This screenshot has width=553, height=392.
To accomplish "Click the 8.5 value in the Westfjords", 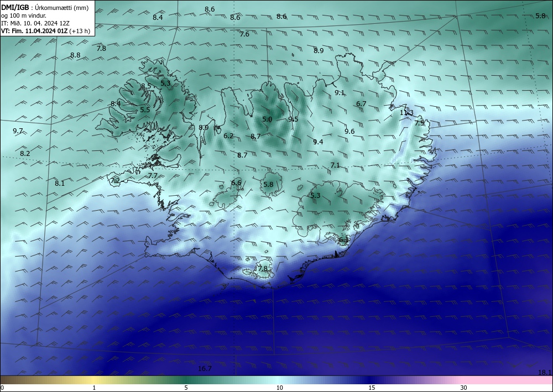I will (146, 86).
